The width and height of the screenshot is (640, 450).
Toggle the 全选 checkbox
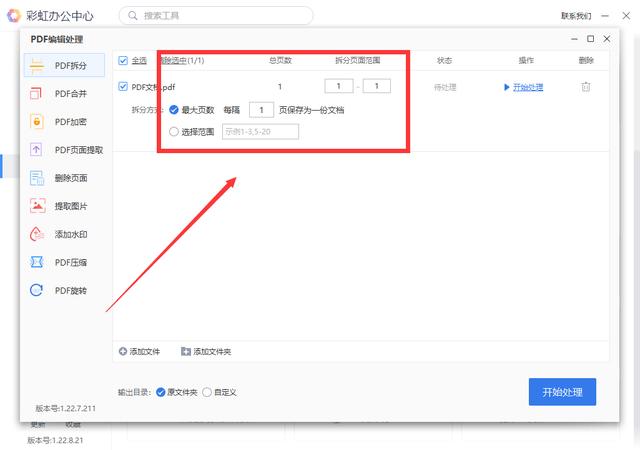(x=123, y=60)
